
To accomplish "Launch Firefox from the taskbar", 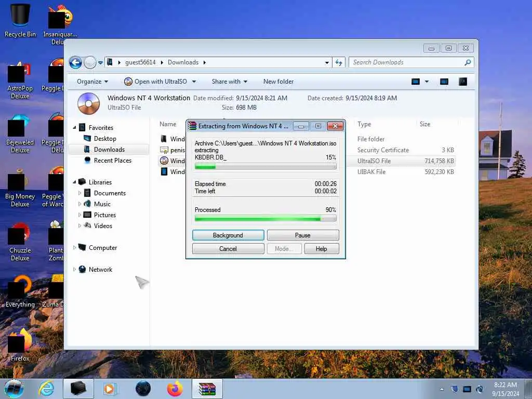I will (x=175, y=389).
